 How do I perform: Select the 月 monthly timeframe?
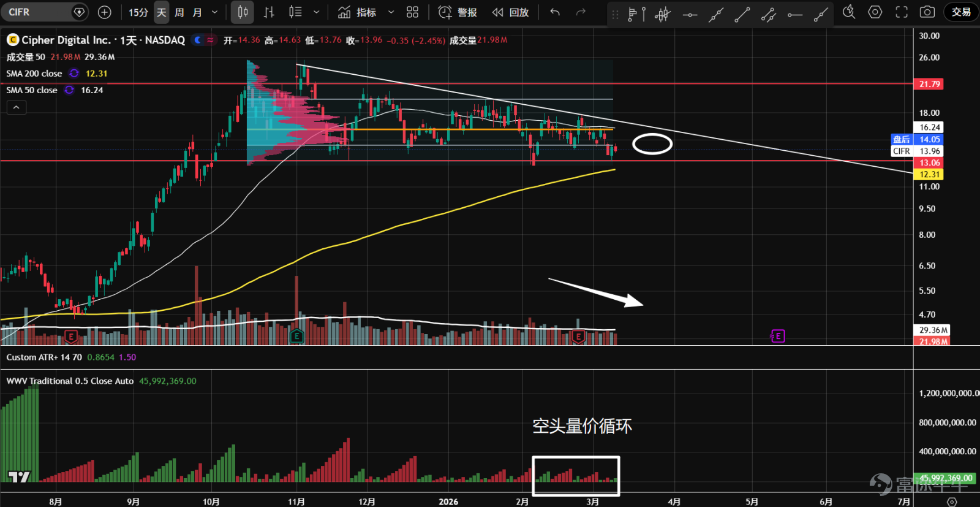point(197,12)
